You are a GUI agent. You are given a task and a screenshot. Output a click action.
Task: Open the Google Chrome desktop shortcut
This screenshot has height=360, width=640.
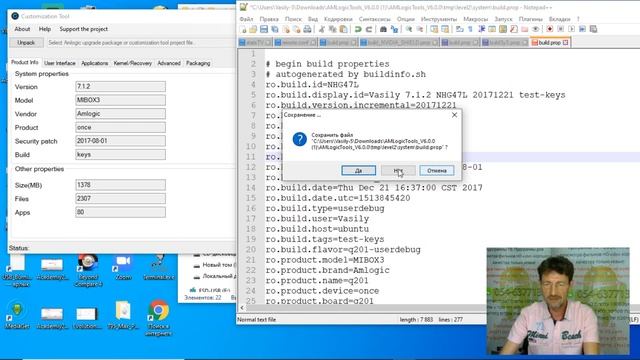pyautogui.click(x=158, y=318)
